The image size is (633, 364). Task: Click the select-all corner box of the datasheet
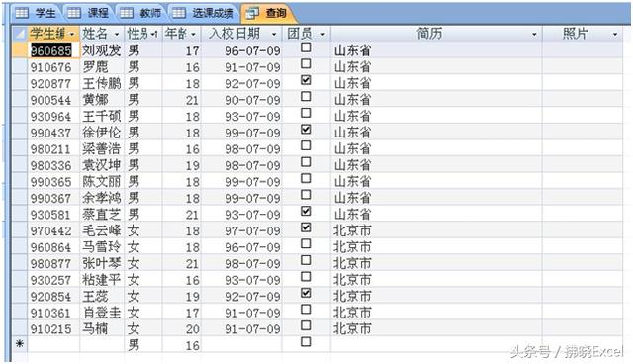(x=20, y=34)
